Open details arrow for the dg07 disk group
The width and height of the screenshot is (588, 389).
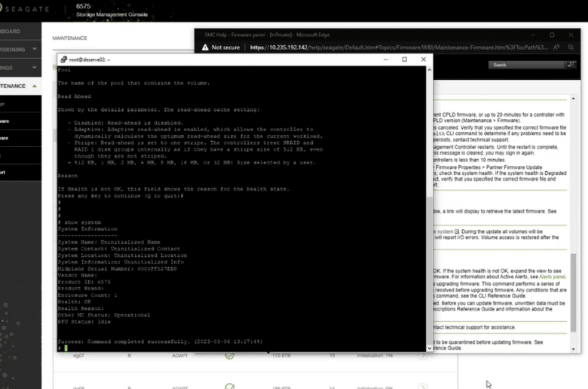[423, 355]
